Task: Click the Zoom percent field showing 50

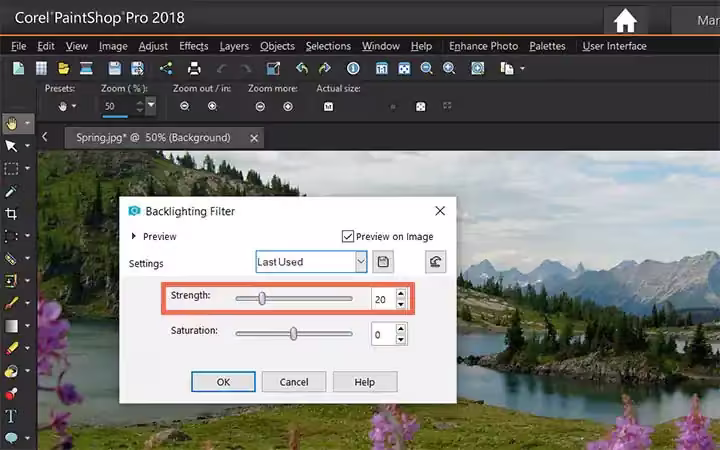Action: click(x=118, y=106)
